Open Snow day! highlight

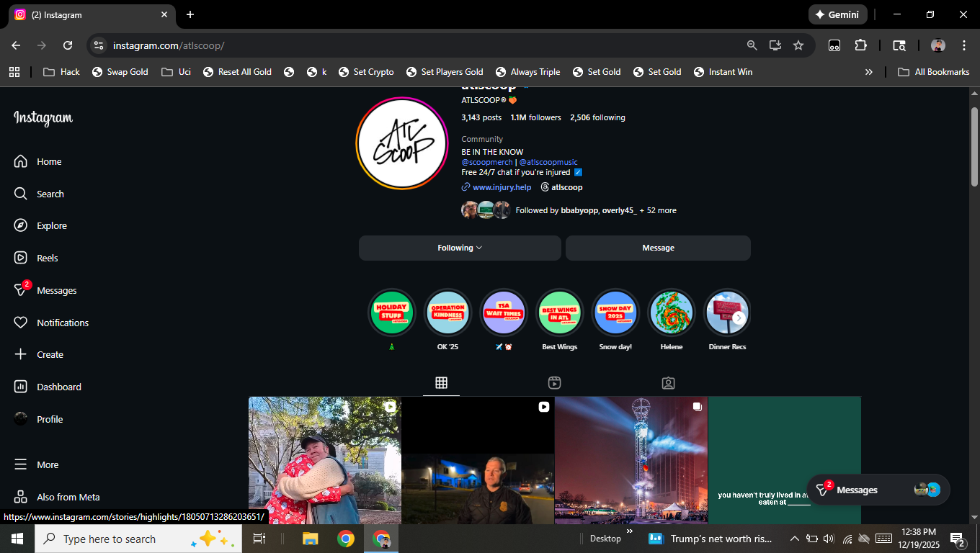coord(615,313)
